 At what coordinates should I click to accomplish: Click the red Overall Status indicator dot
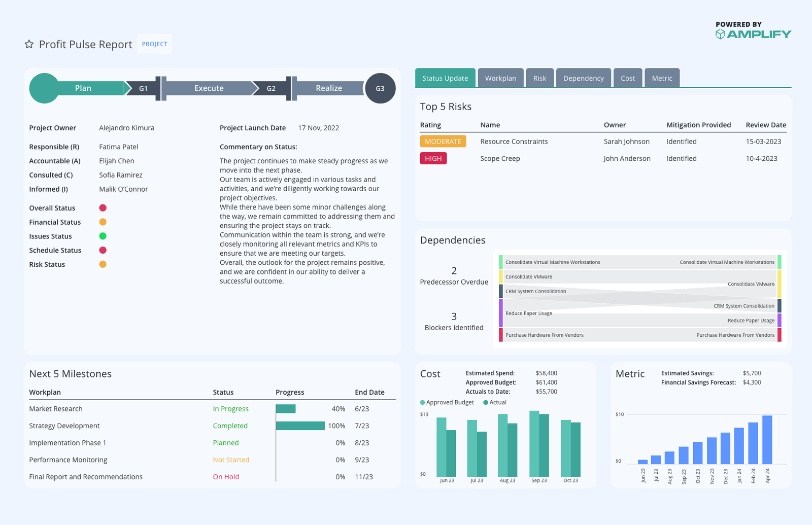tap(103, 208)
